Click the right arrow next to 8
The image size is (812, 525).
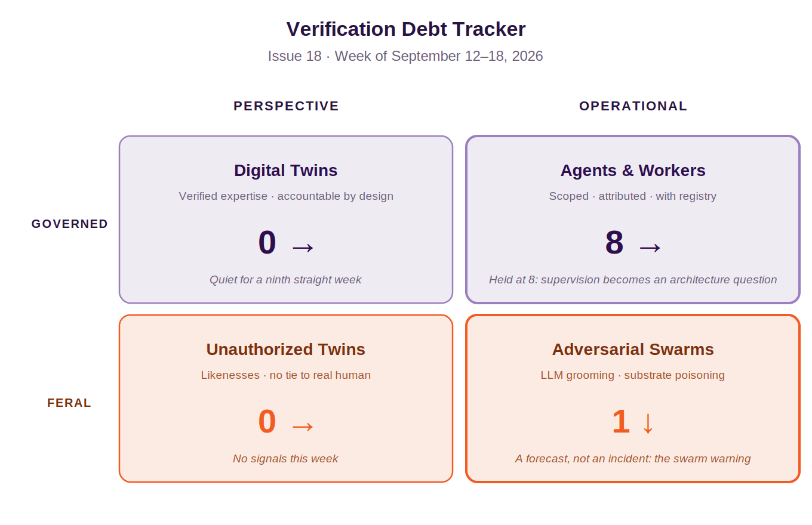point(650,247)
